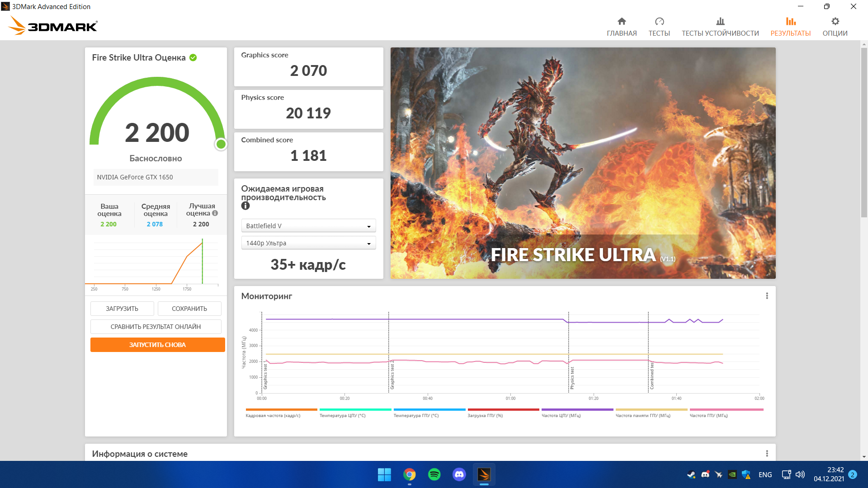Open Discord from taskbar
868x488 pixels.
[x=459, y=474]
